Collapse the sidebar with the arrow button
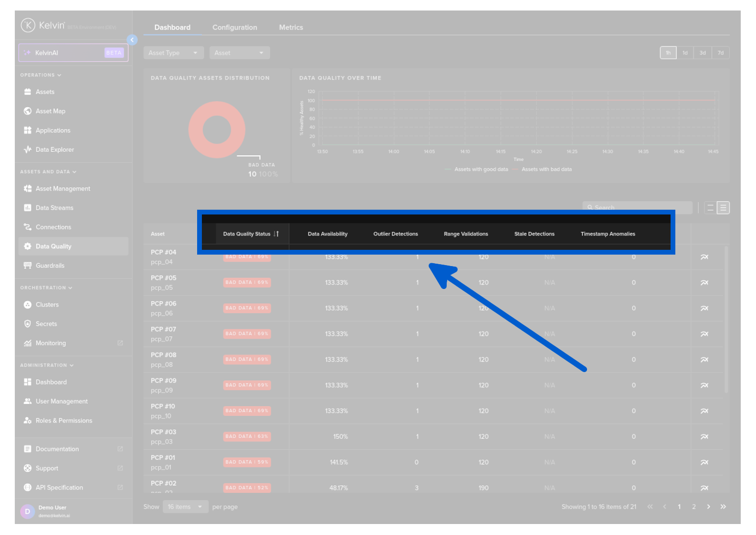Viewport: 756px width, 535px height. tap(132, 40)
